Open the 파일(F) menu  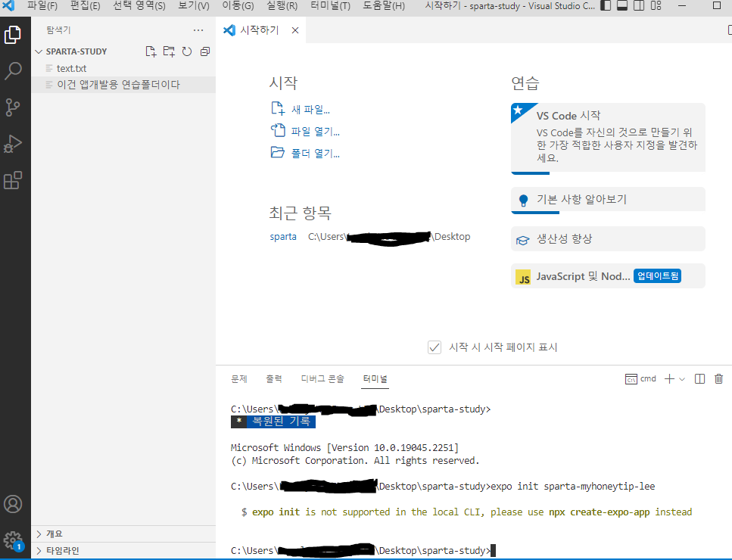[42, 5]
